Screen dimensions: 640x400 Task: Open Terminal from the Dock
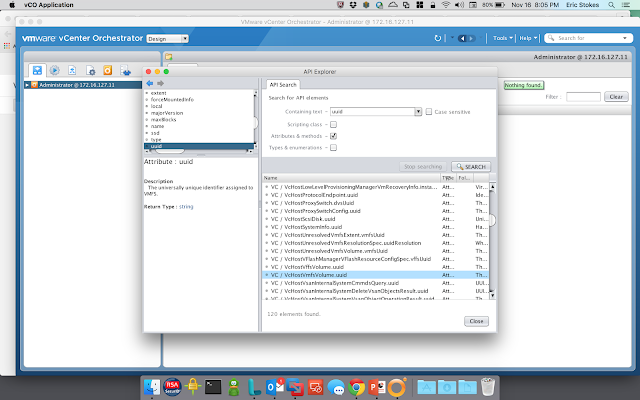coord(213,387)
